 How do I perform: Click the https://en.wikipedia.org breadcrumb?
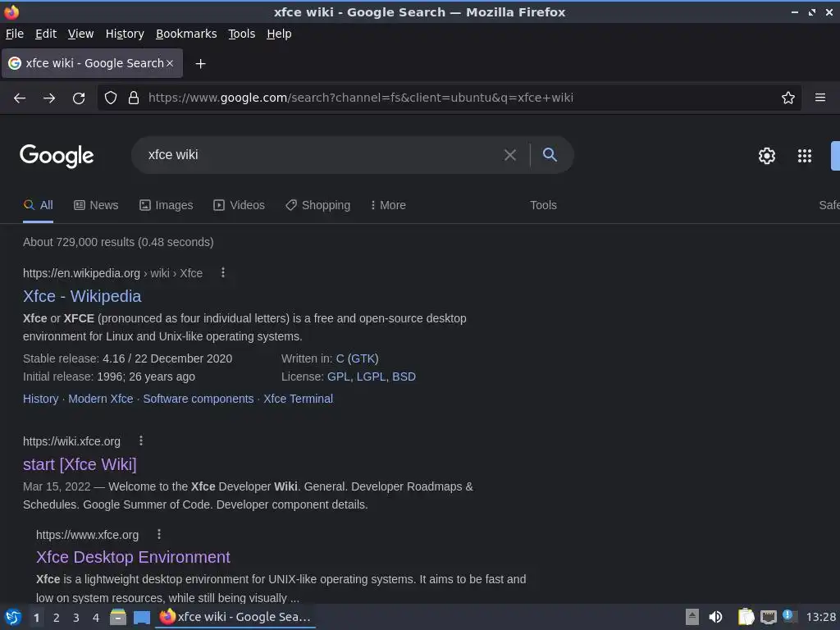point(81,273)
